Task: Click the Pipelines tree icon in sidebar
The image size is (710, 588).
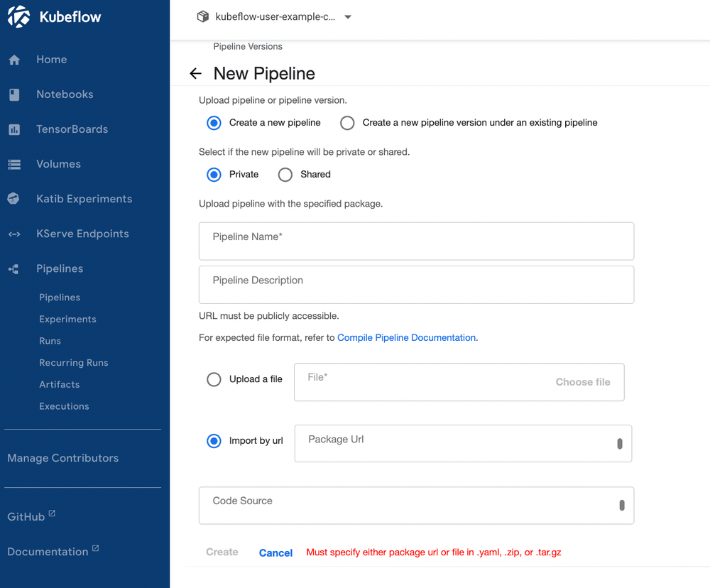Action: pos(13,269)
